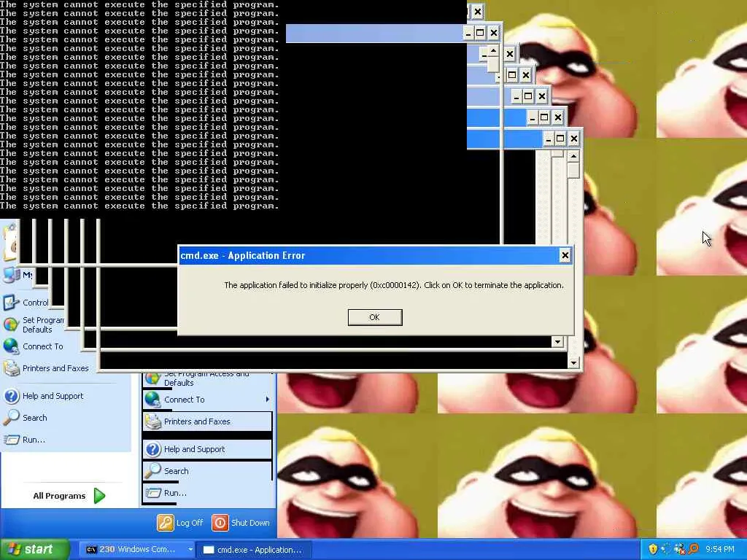747x560 pixels.
Task: Open the truncated 'Control' panel entry
Action: [26, 303]
